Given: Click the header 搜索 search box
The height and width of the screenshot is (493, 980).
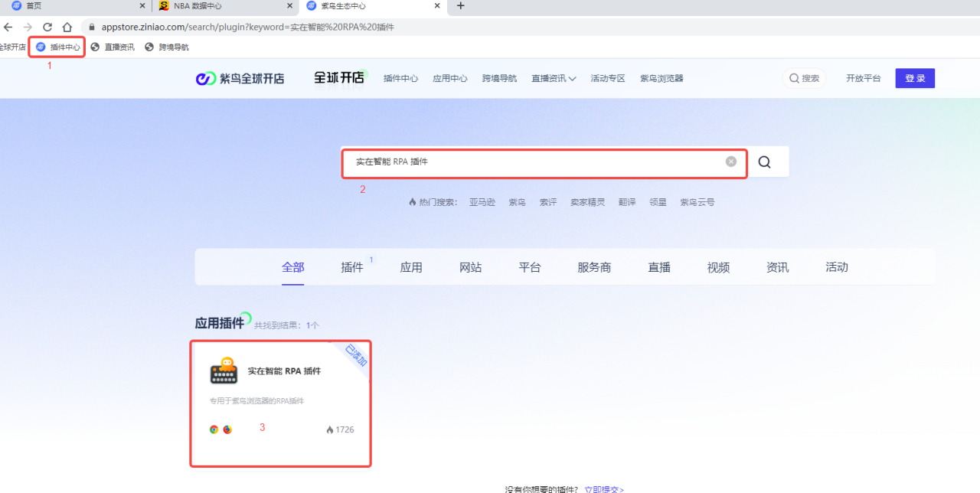Looking at the screenshot, I should pos(804,78).
